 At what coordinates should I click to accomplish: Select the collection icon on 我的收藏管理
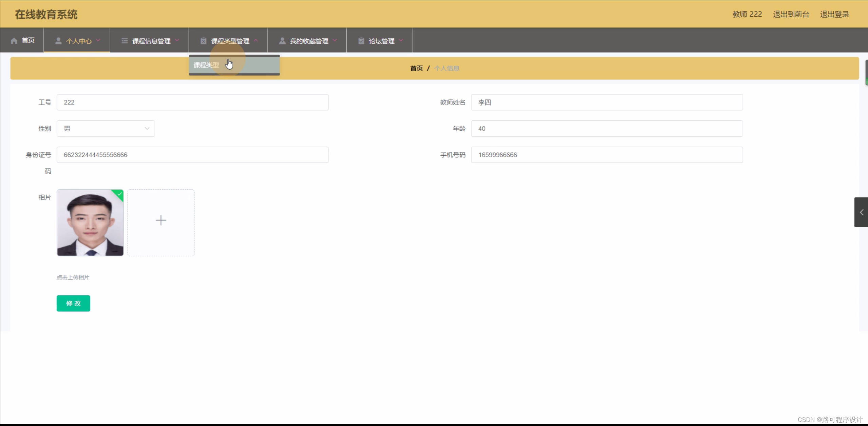tap(282, 40)
